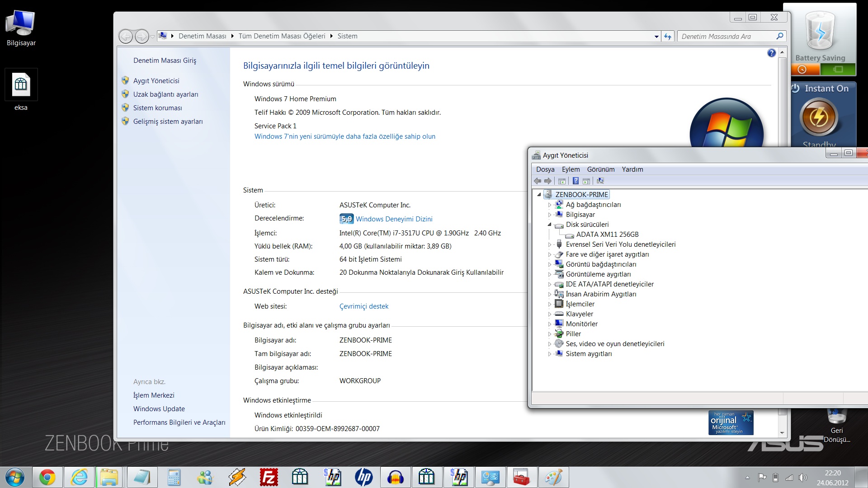Open Windows Update link in sidebar
The image size is (868, 488).
coord(159,409)
